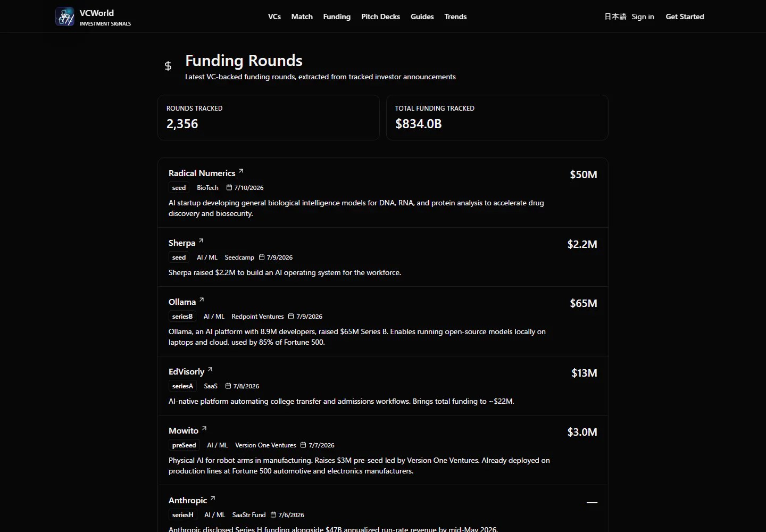This screenshot has width=766, height=532.
Task: Open the Radical Numerics company link
Action: pos(202,173)
